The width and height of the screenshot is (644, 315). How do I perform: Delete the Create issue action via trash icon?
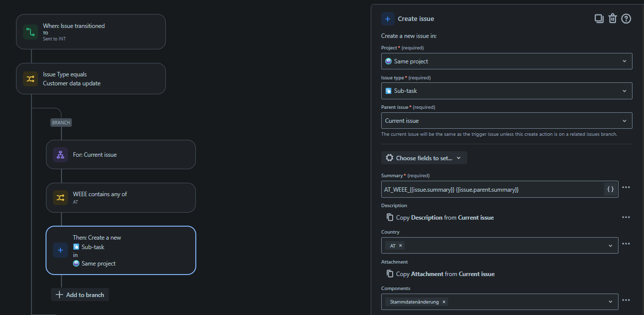click(613, 18)
